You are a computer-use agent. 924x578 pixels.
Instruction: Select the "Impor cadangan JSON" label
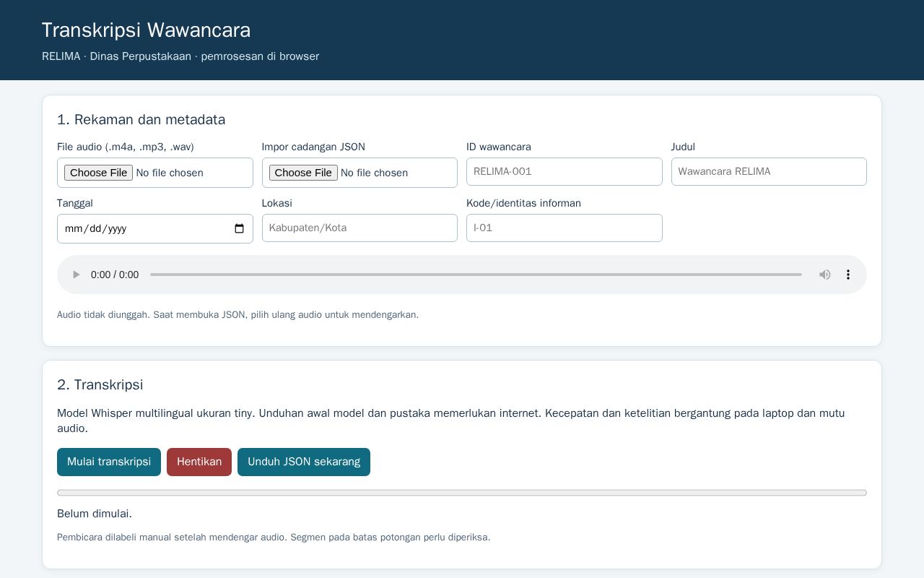click(313, 147)
